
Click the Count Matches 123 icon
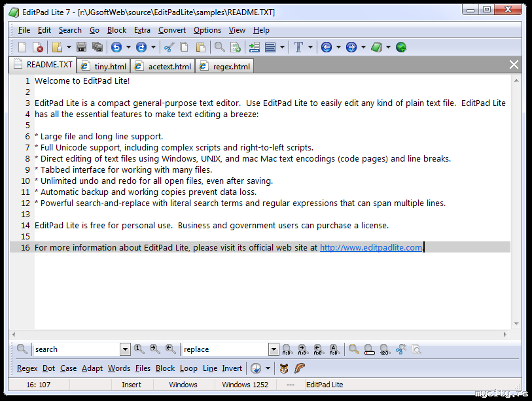pos(385,349)
